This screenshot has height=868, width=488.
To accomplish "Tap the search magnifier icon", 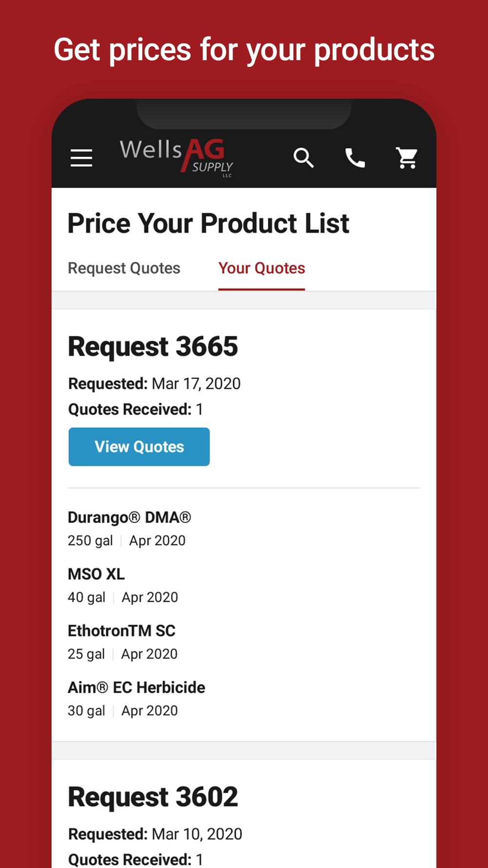I will pos(304,158).
